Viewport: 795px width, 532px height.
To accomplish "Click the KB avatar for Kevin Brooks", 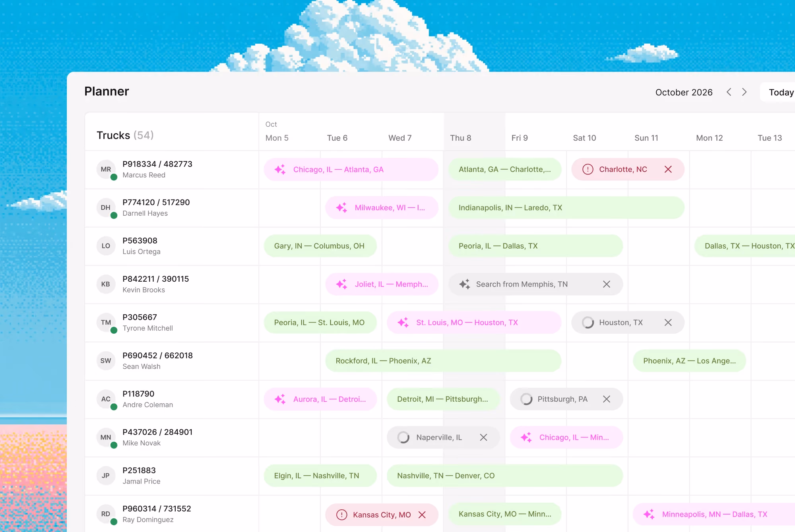I will click(x=106, y=284).
